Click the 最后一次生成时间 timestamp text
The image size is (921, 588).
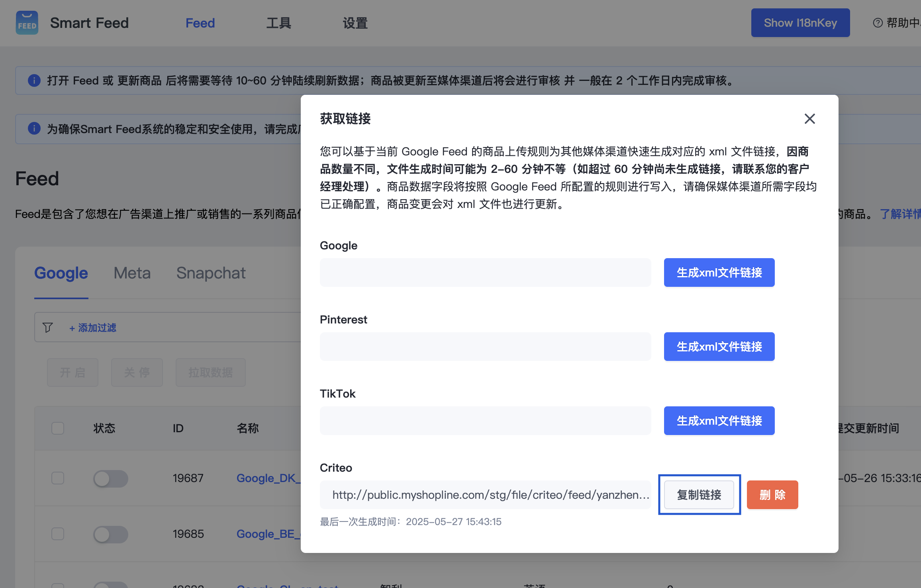coord(411,521)
